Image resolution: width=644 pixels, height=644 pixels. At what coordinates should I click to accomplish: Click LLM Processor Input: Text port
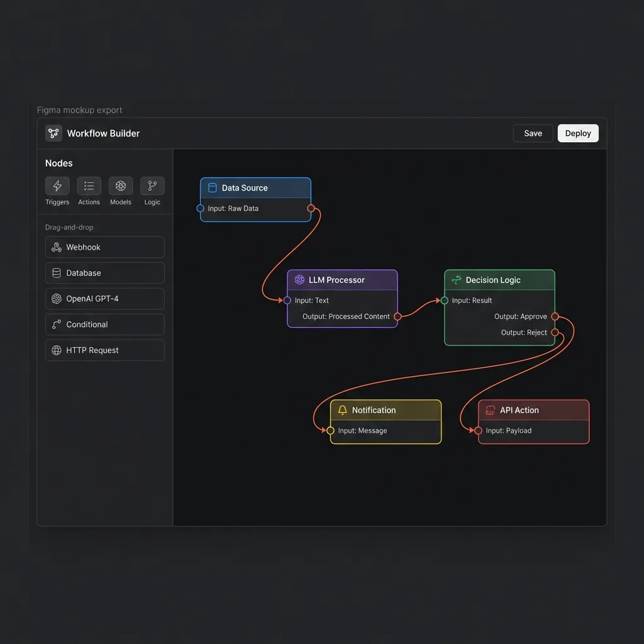[x=287, y=301]
